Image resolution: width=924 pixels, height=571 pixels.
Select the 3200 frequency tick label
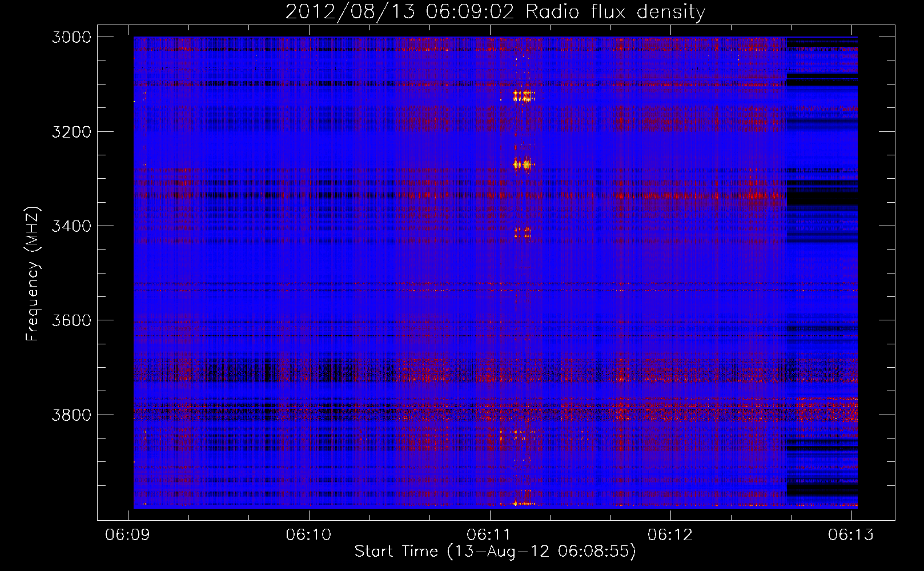click(71, 132)
